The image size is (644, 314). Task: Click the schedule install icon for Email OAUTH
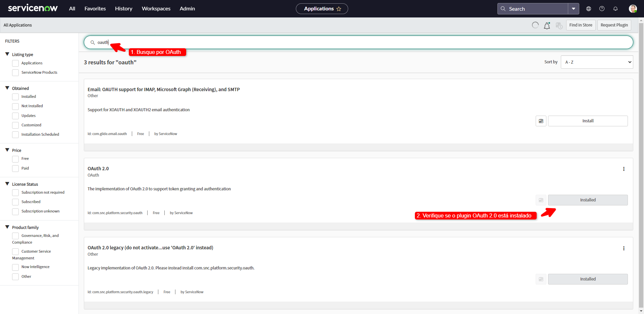(541, 121)
